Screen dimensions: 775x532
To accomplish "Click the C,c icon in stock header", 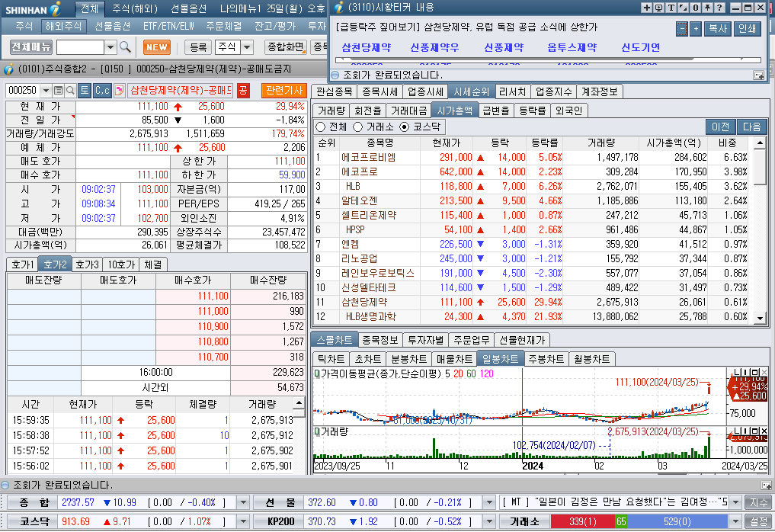I will pyautogui.click(x=102, y=91).
